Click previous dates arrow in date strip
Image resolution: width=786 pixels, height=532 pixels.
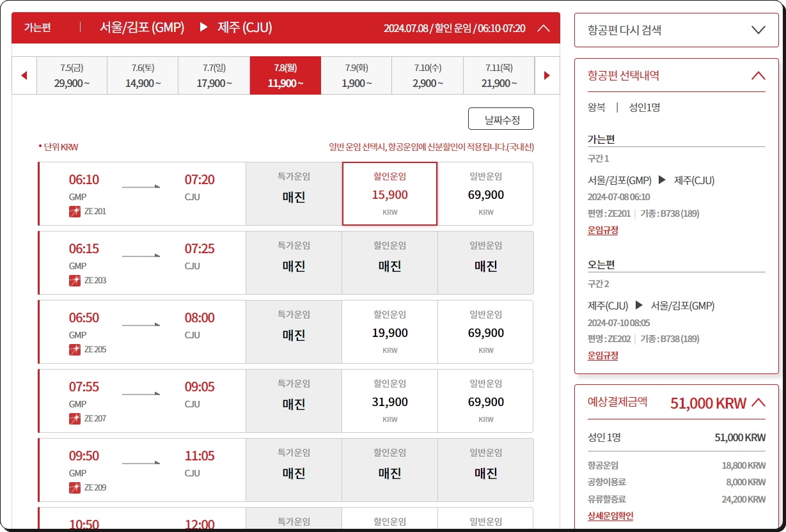click(24, 75)
